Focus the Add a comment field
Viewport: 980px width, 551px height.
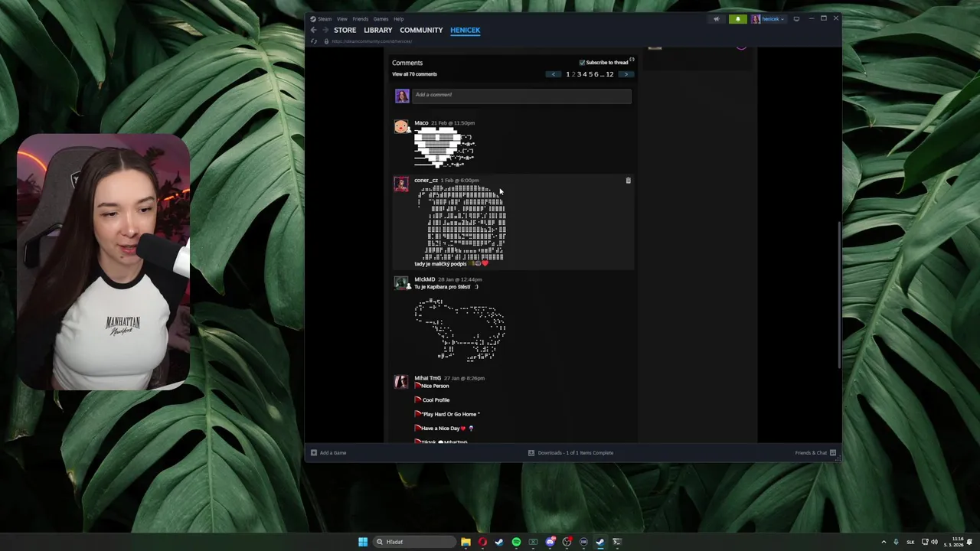pyautogui.click(x=521, y=95)
